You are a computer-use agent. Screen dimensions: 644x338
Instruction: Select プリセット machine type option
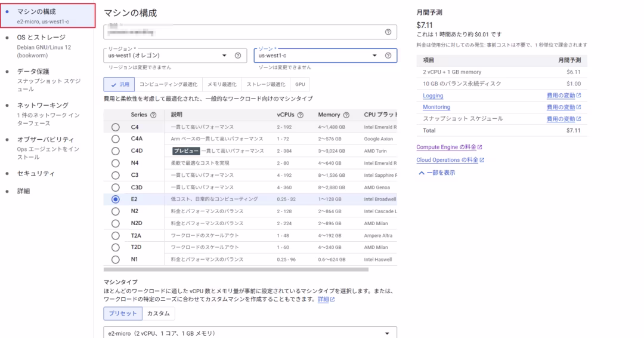point(123,314)
